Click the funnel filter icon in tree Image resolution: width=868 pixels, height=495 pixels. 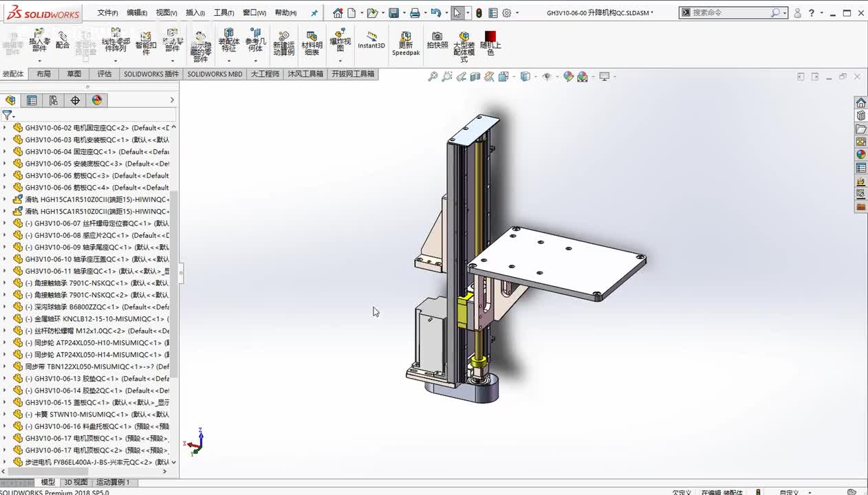[7, 115]
